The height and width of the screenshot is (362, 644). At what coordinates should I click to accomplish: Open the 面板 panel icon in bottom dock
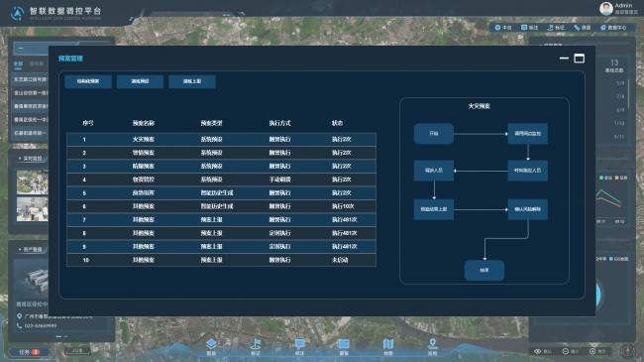click(x=344, y=344)
